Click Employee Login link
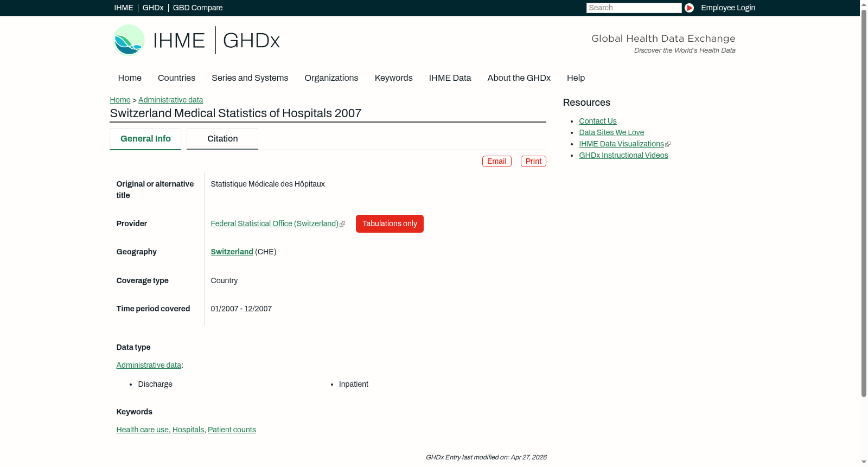 tap(728, 8)
